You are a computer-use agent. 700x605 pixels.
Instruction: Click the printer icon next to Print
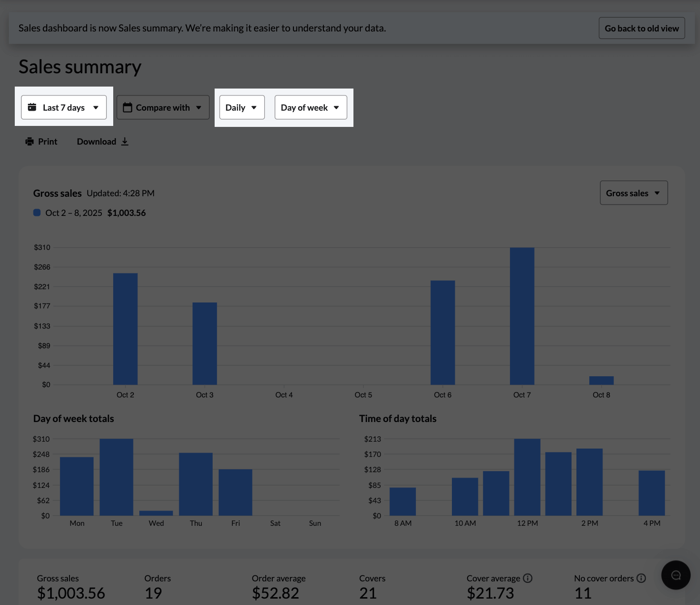click(x=30, y=142)
